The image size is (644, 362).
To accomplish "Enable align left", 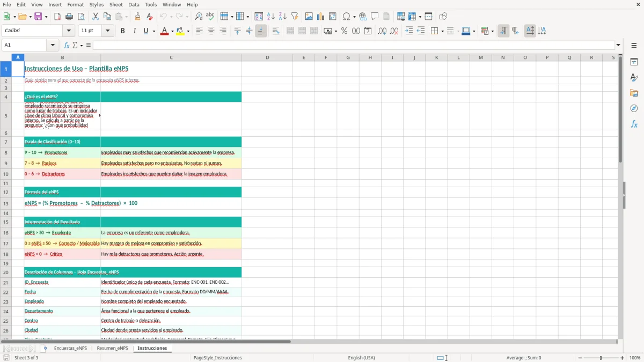I will point(199,31).
